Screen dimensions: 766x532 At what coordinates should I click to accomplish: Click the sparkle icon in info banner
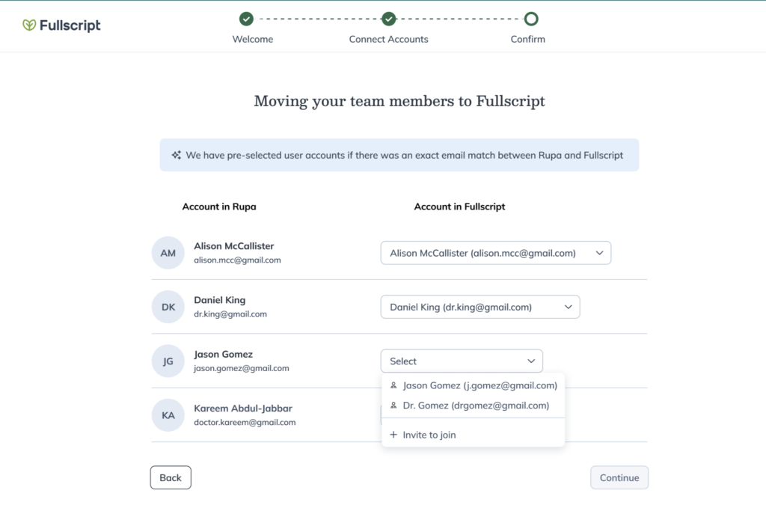(x=177, y=156)
